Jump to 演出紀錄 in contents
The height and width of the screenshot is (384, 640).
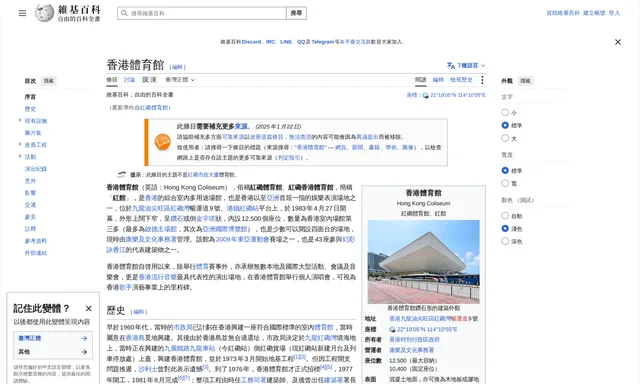coord(36,169)
